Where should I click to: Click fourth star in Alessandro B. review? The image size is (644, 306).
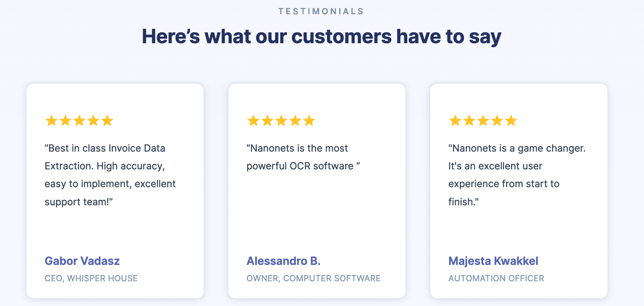pyautogui.click(x=295, y=121)
